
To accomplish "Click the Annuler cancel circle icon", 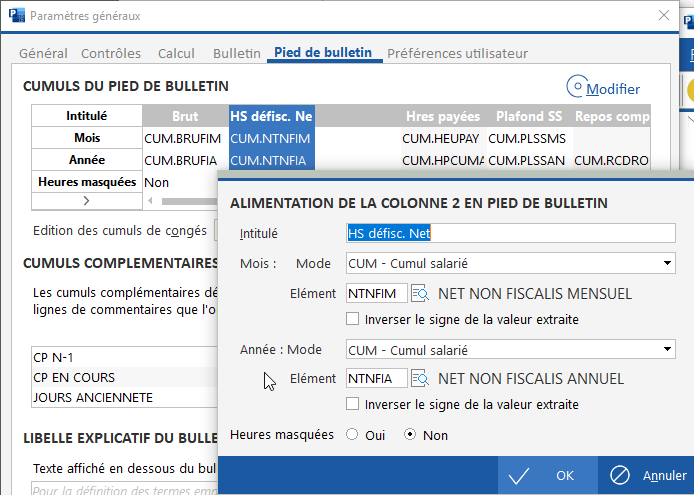I will (620, 476).
